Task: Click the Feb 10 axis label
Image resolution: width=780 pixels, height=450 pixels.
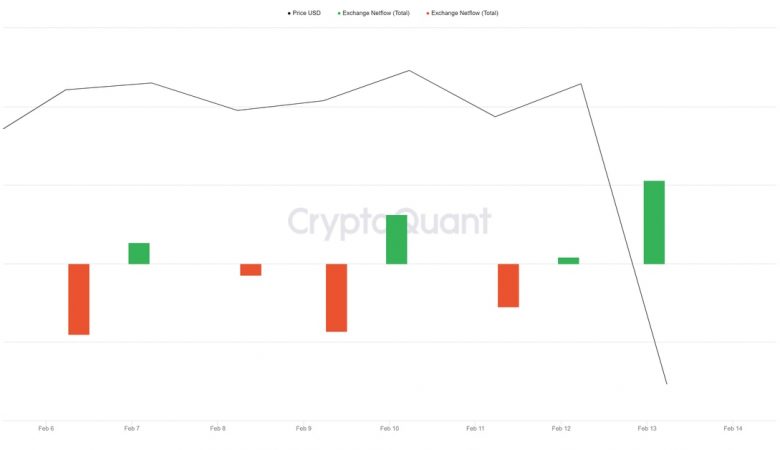Action: (389, 428)
